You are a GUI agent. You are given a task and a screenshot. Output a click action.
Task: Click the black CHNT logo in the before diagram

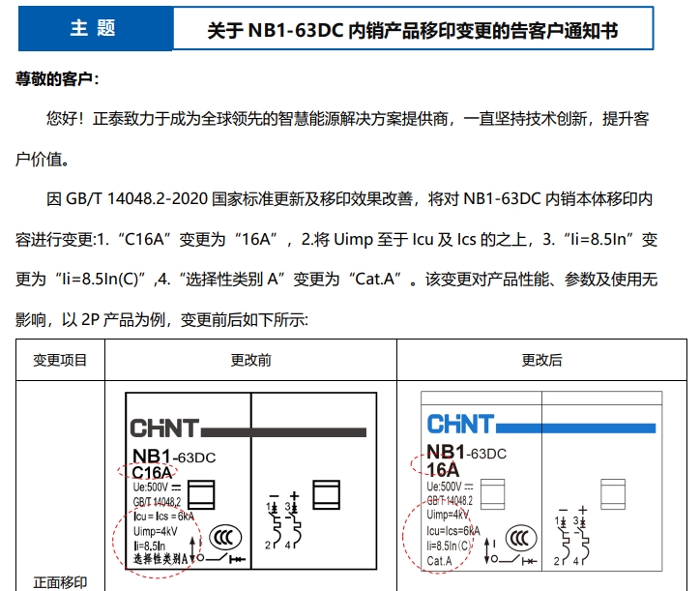(x=164, y=428)
